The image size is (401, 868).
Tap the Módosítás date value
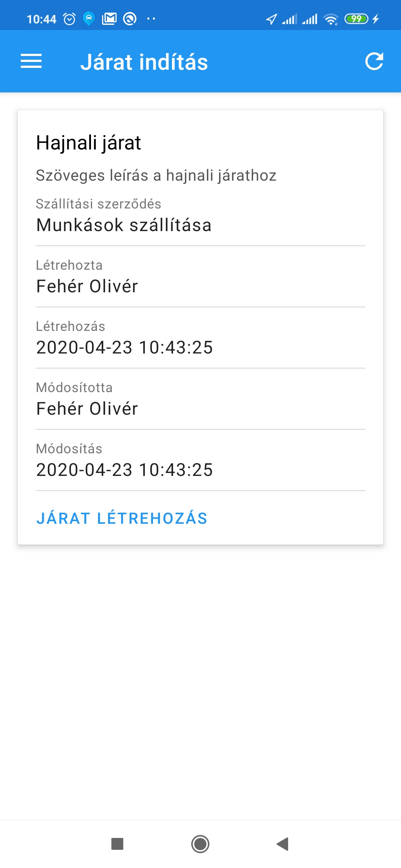pyautogui.click(x=124, y=470)
